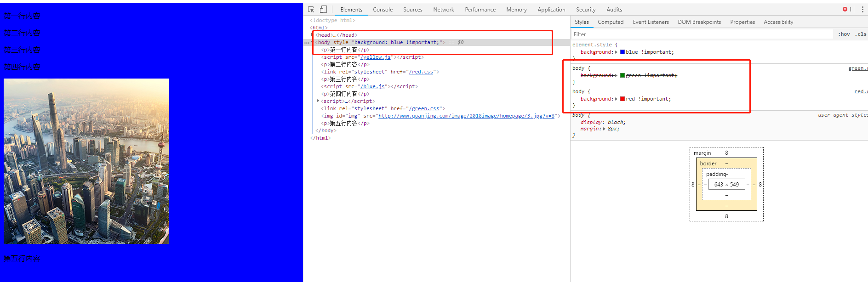Viewport: 868px width, 282px height.
Task: Toggle the device toolbar icon
Action: click(x=323, y=9)
